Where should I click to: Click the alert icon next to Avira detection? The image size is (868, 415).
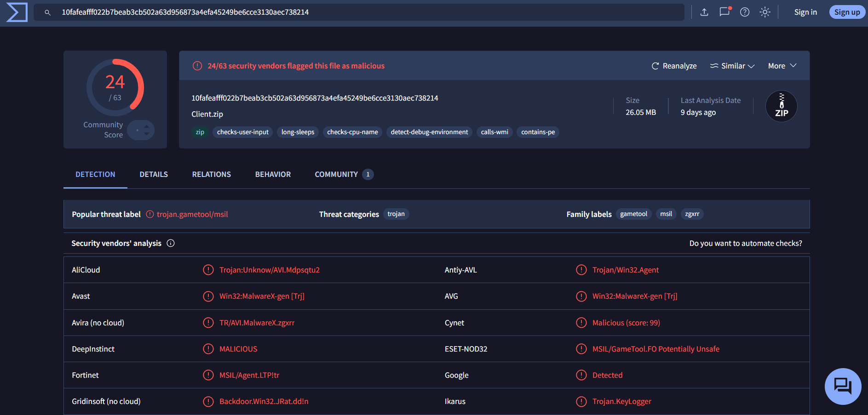coord(208,323)
